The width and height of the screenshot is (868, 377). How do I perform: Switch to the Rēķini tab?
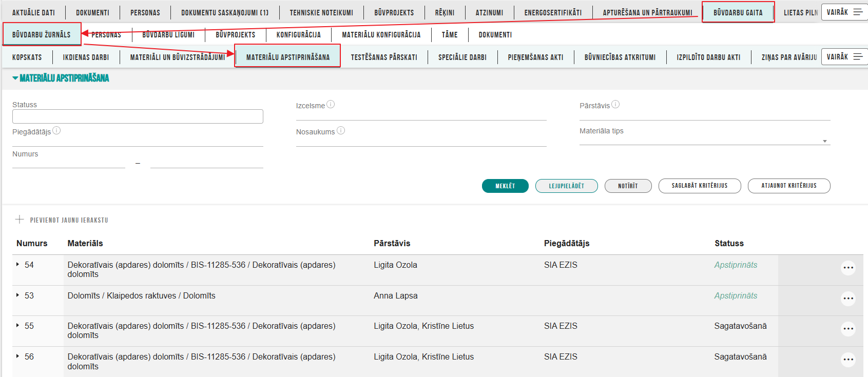445,13
